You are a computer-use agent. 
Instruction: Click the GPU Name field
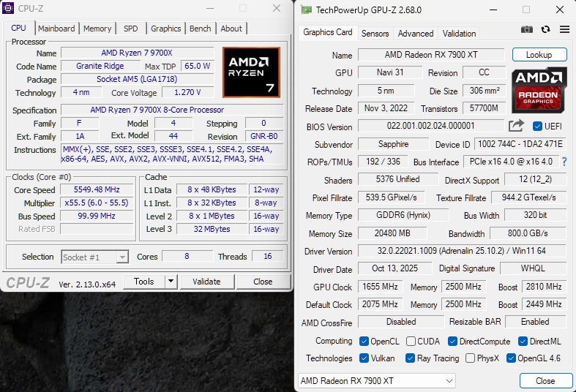pyautogui.click(x=430, y=56)
